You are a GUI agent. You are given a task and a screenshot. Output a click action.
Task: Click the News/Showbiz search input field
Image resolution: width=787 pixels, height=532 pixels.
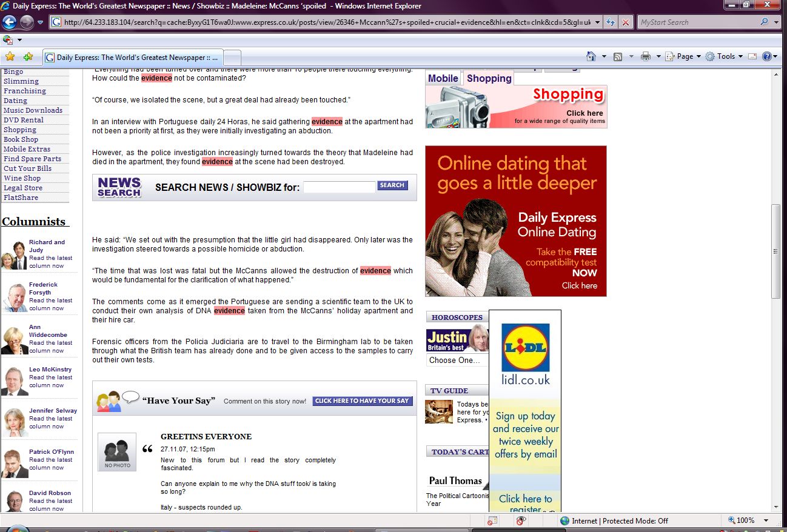[339, 187]
